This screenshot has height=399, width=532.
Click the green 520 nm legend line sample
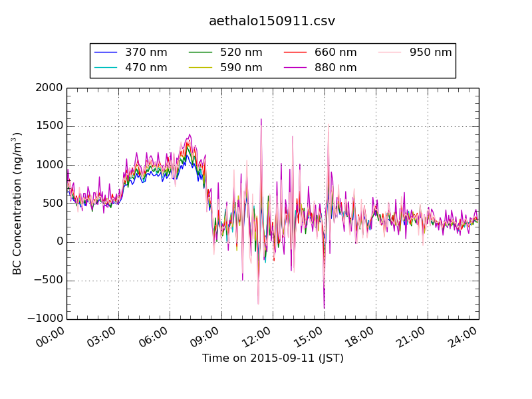pos(200,53)
